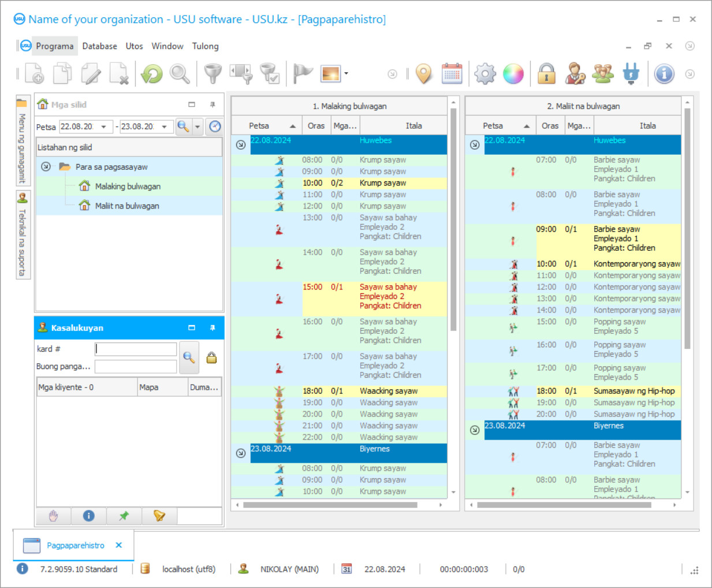Click the flag icon in the toolbar

pyautogui.click(x=302, y=74)
